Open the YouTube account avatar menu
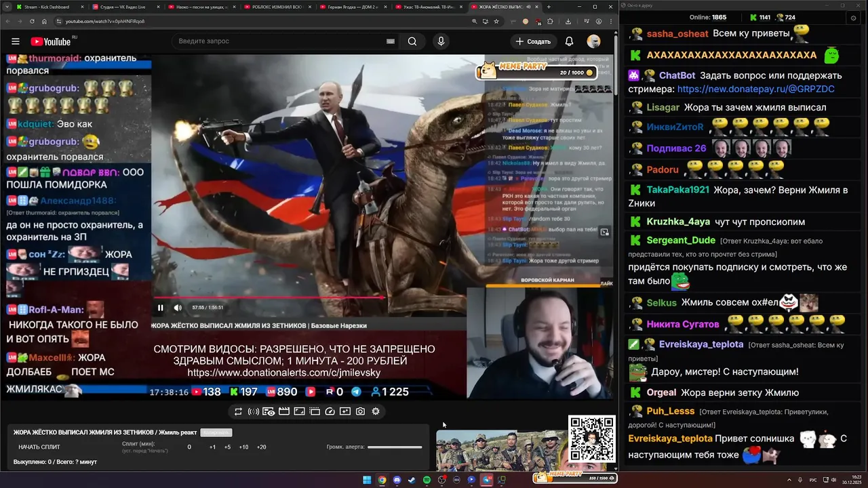The height and width of the screenshot is (488, 868). pos(594,41)
